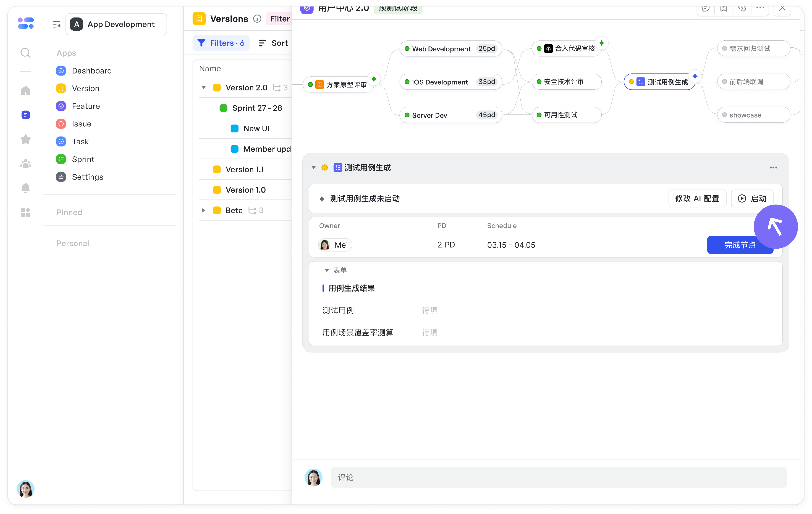Viewport: 812px width, 514px height.
Task: Copy link with the chain icon
Action: point(742,8)
